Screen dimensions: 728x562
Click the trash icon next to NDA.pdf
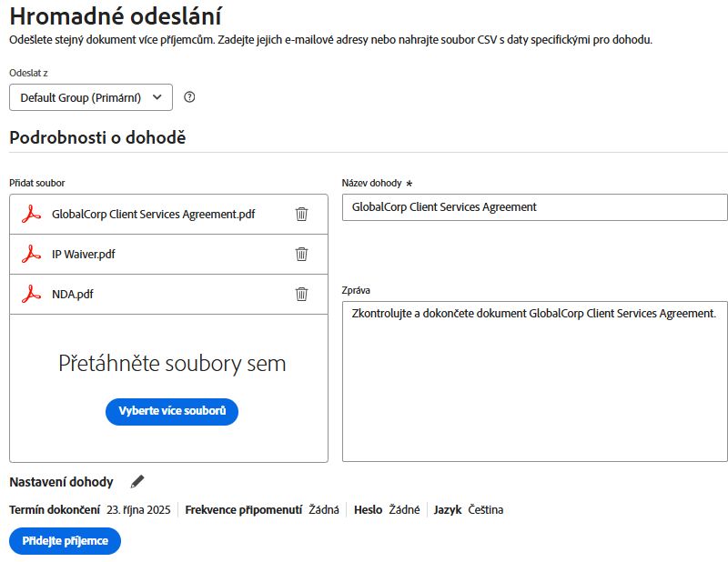click(x=301, y=295)
